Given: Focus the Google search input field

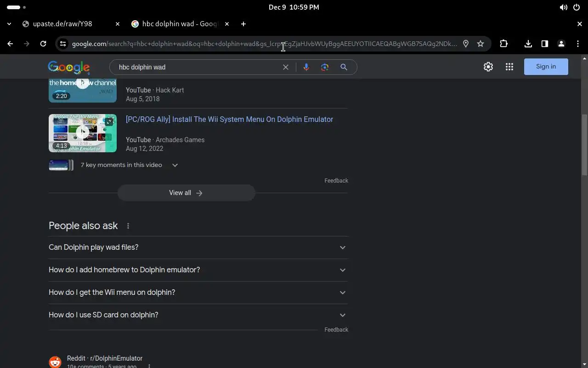Looking at the screenshot, I should pos(198,67).
